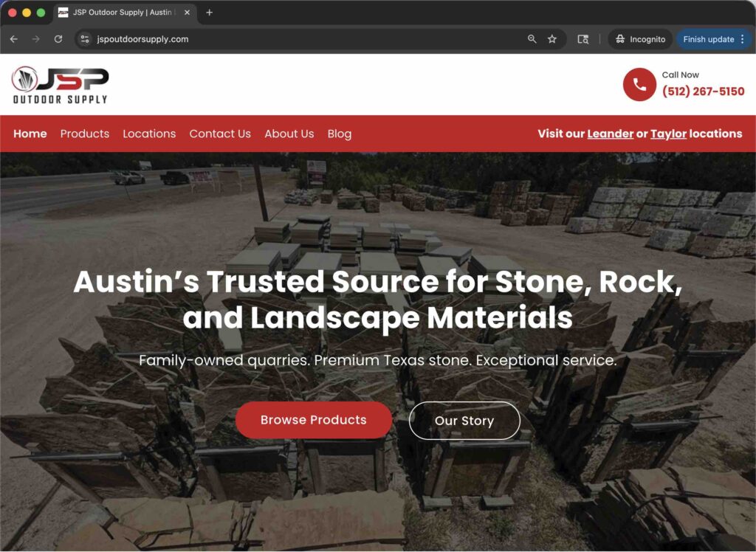Click the Incognito indicator

point(640,39)
